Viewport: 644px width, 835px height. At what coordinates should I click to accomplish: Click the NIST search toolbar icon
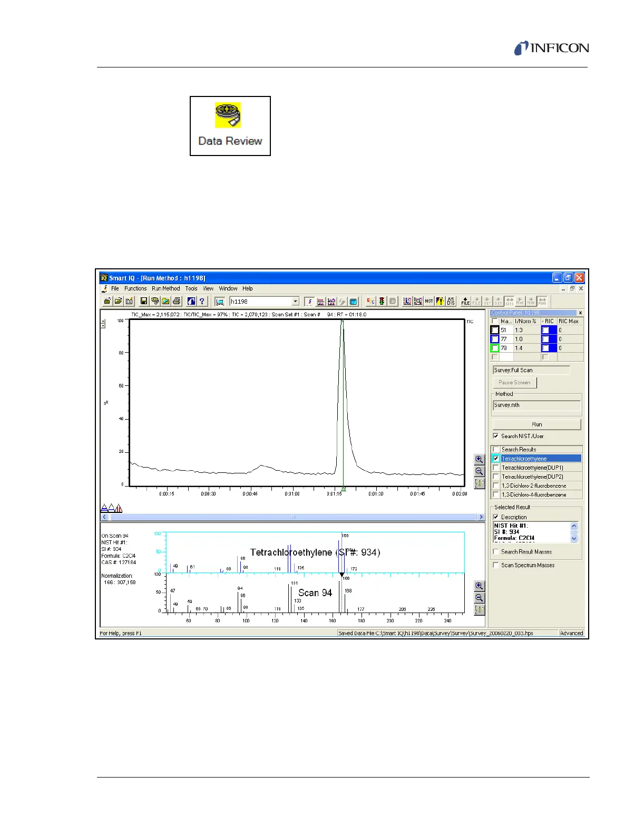[x=429, y=301]
